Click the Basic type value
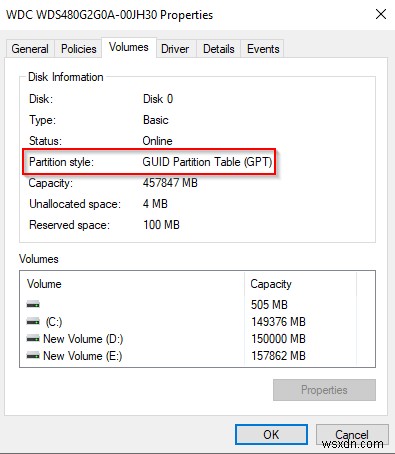This screenshot has height=454, width=395. pyautogui.click(x=156, y=120)
